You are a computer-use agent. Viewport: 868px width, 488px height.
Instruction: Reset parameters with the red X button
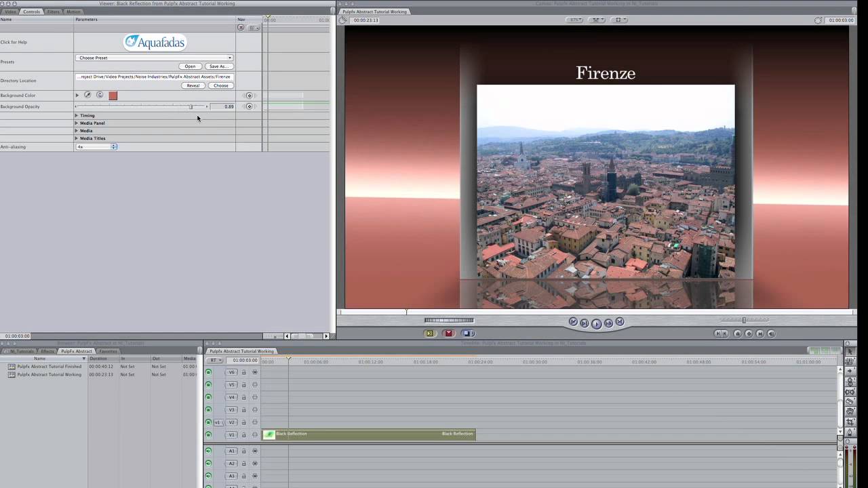coord(241,28)
